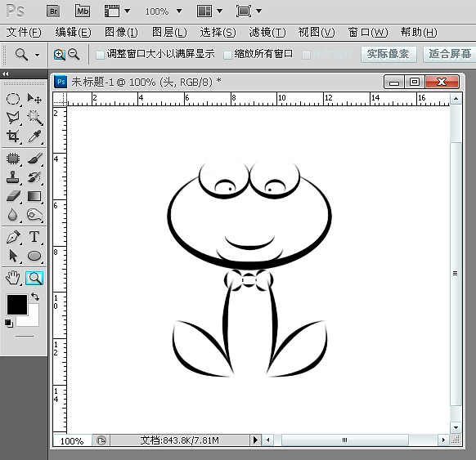Image resolution: width=476 pixels, height=460 pixels.
Task: Select the Elliptical Marquee tool
Action: [x=13, y=99]
